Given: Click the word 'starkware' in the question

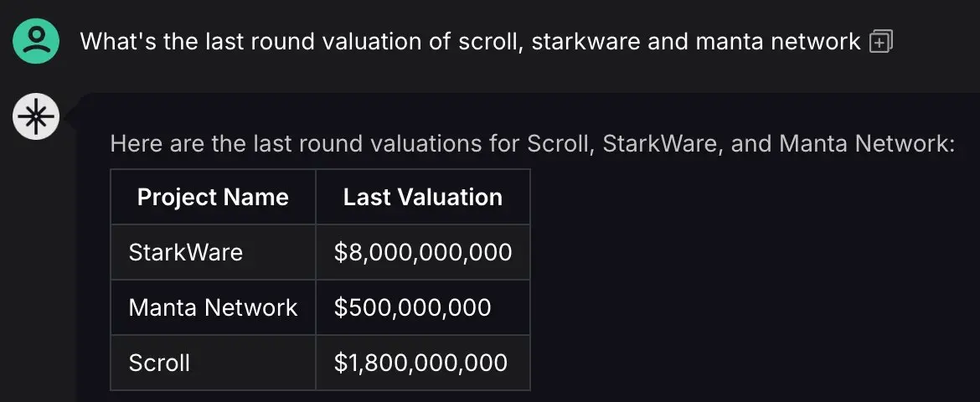Looking at the screenshot, I should click(x=585, y=41).
